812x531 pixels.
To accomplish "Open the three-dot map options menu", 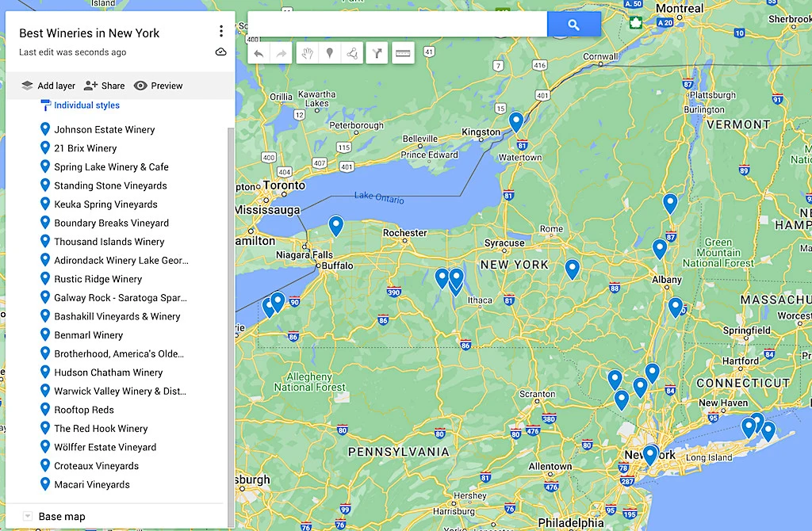I will (x=221, y=31).
